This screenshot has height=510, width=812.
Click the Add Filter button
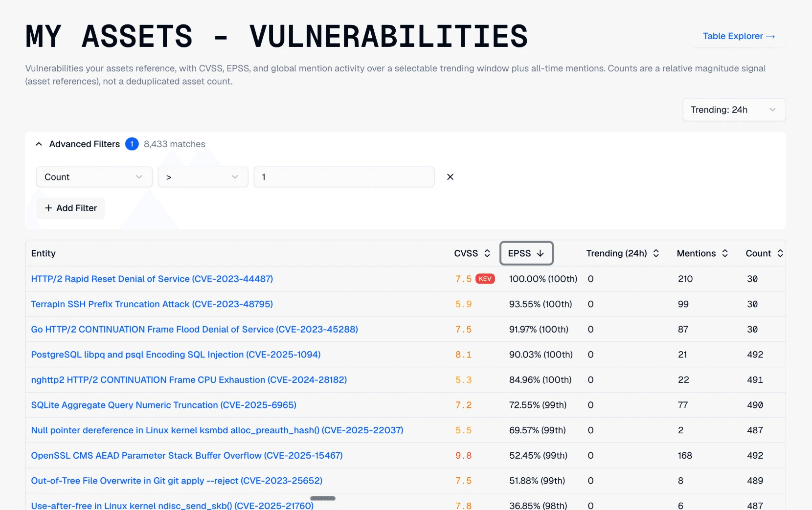tap(70, 208)
